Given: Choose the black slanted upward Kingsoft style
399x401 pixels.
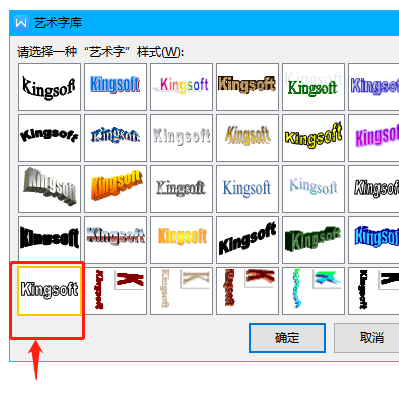Looking at the screenshot, I should tap(247, 240).
